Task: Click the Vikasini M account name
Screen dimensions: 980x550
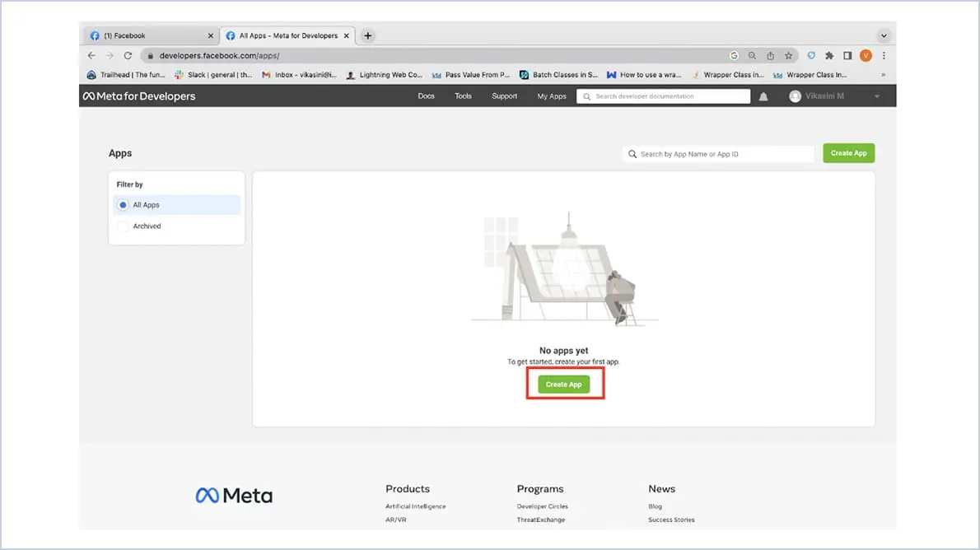Action: click(824, 96)
